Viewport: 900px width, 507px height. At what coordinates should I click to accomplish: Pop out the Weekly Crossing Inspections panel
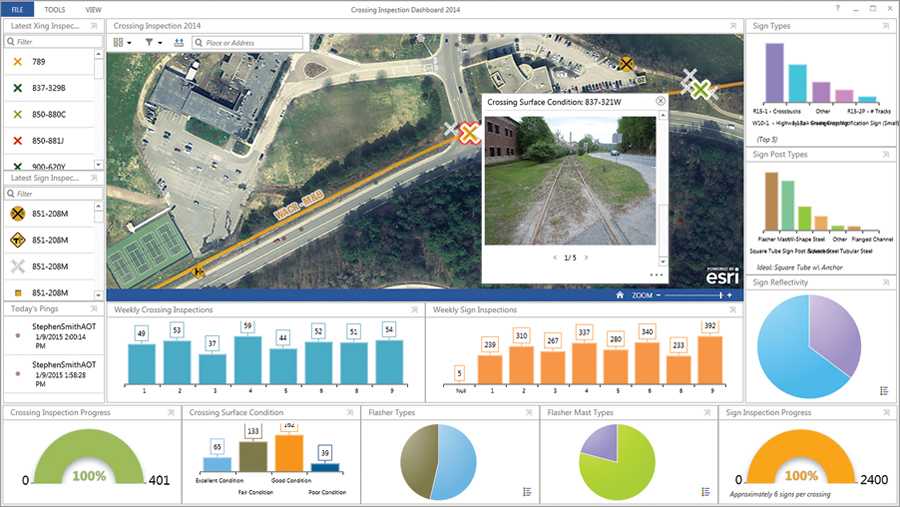tap(414, 309)
